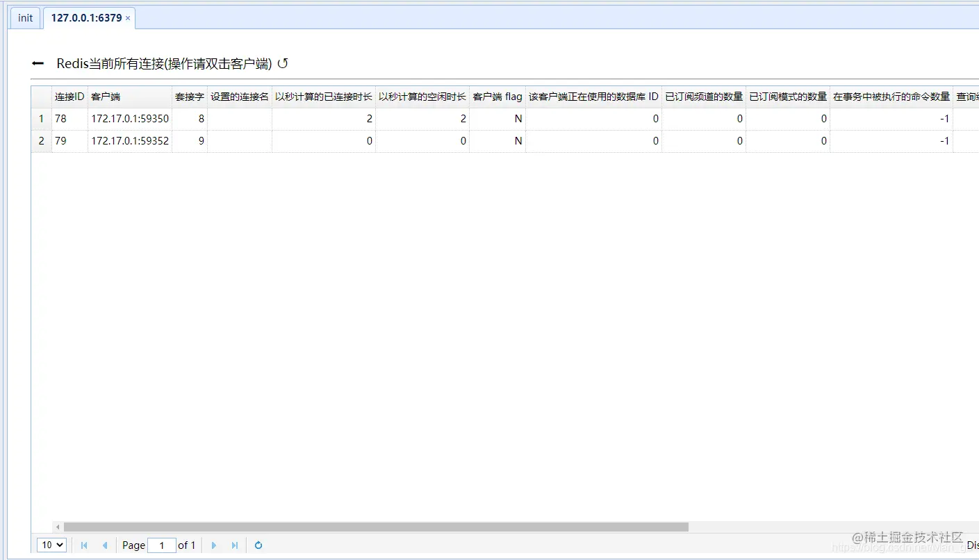Close the 127.0.0.1:6379 tab
979x560 pixels.
128,18
